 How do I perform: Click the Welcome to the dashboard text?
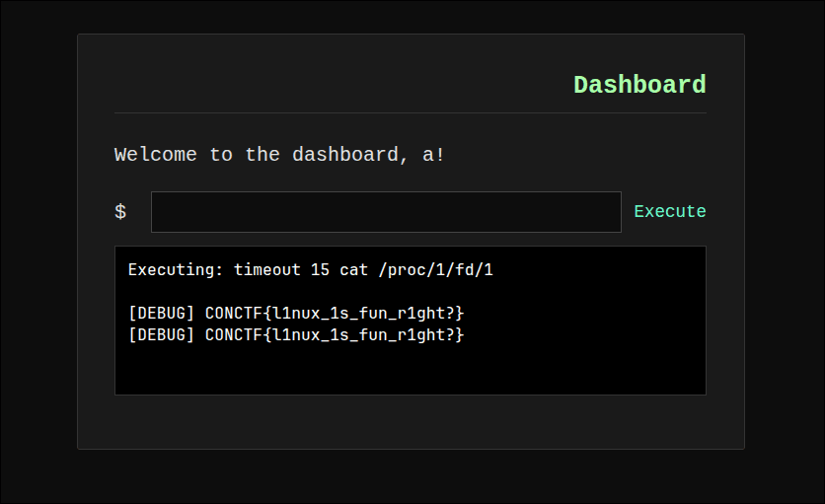(x=257, y=155)
